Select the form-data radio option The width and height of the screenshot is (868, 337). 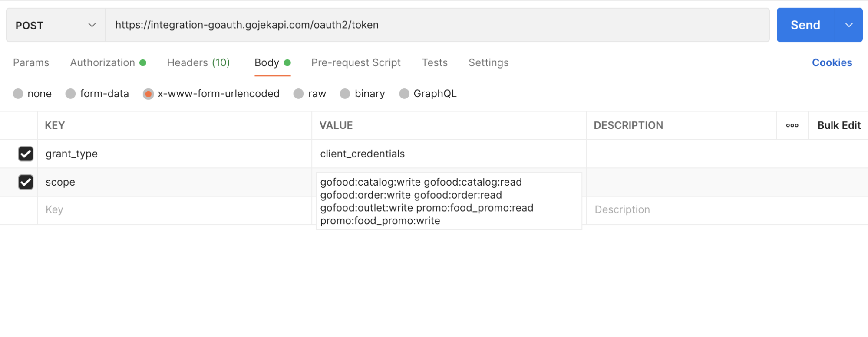pos(70,94)
